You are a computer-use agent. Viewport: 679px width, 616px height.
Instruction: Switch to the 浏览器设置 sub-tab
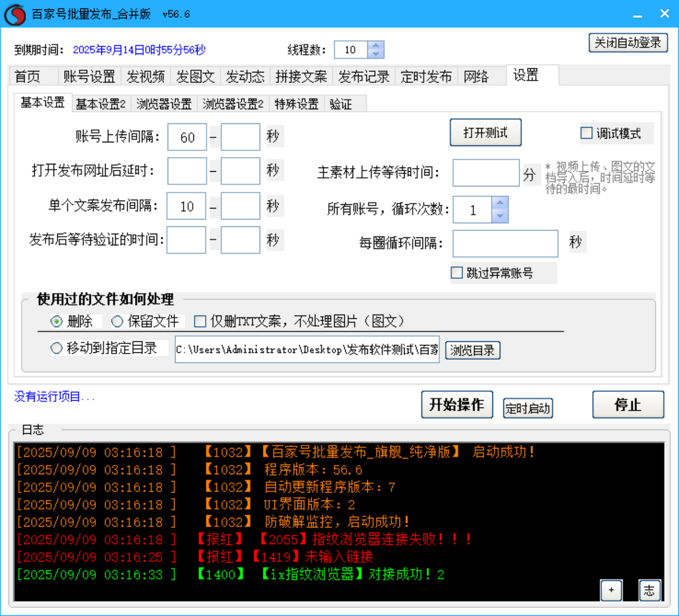pos(163,103)
